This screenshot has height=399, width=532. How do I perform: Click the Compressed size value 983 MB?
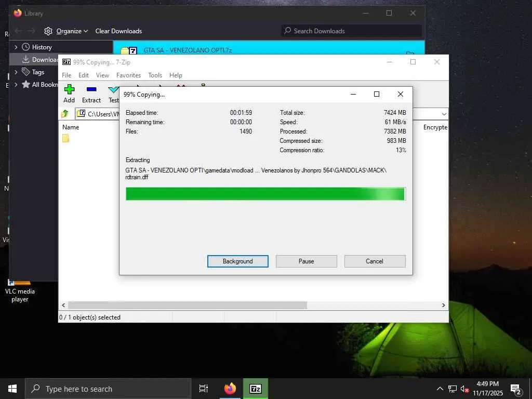396,140
